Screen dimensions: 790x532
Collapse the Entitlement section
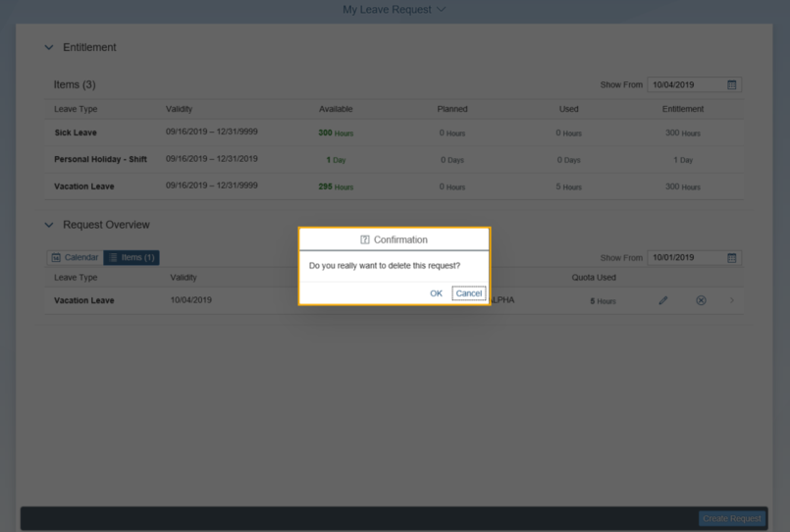[49, 47]
